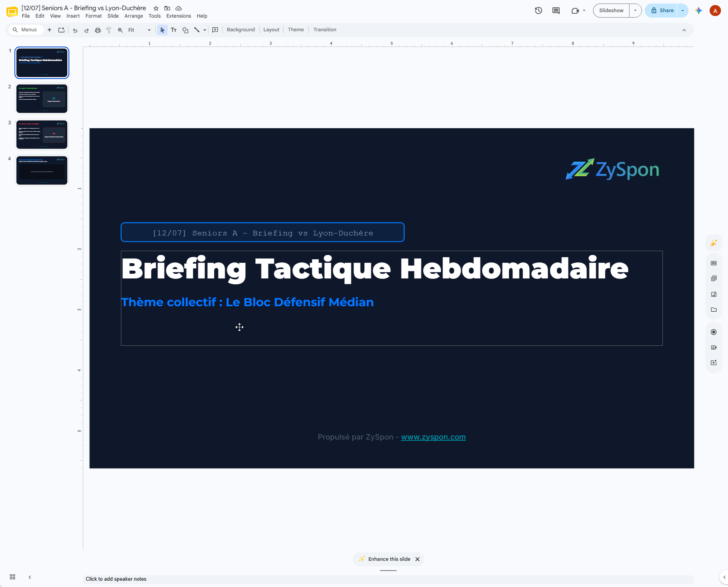Viewport: 728px width, 587px height.
Task: Click the Background button
Action: click(x=240, y=30)
